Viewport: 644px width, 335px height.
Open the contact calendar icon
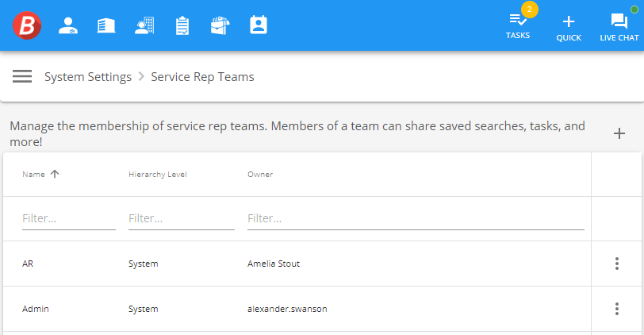(258, 25)
